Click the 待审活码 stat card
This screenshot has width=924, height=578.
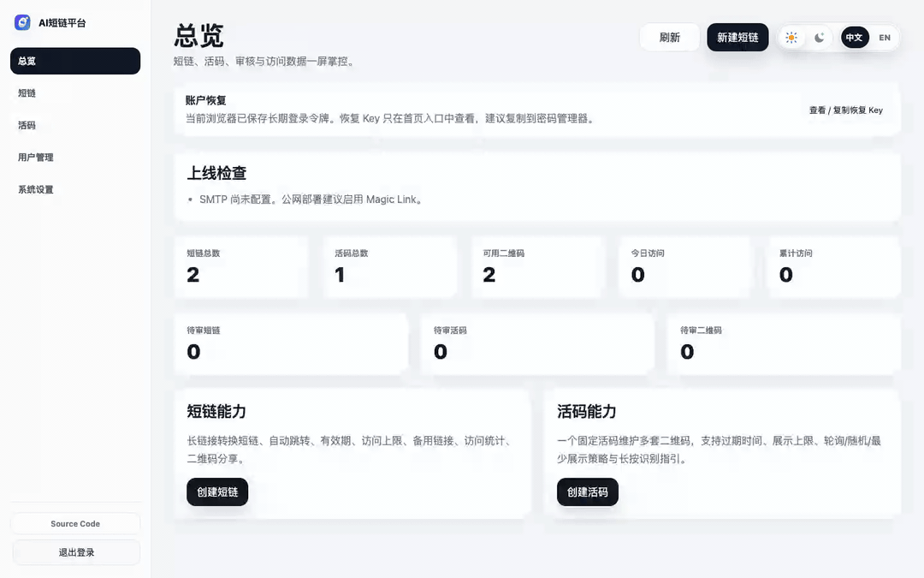point(537,344)
